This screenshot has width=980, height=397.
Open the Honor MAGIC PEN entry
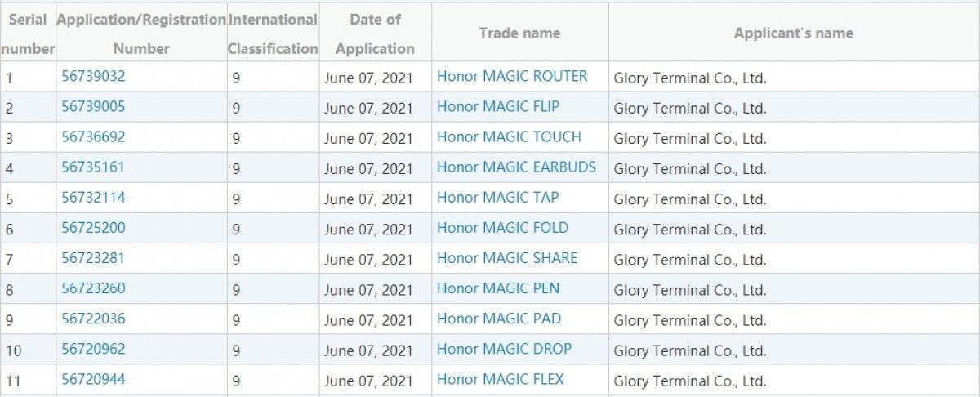[x=498, y=288]
